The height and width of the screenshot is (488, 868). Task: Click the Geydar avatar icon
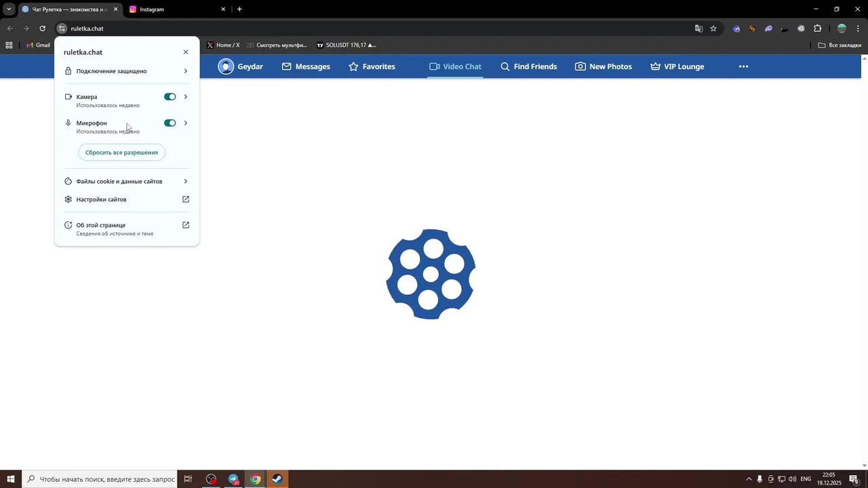click(226, 66)
